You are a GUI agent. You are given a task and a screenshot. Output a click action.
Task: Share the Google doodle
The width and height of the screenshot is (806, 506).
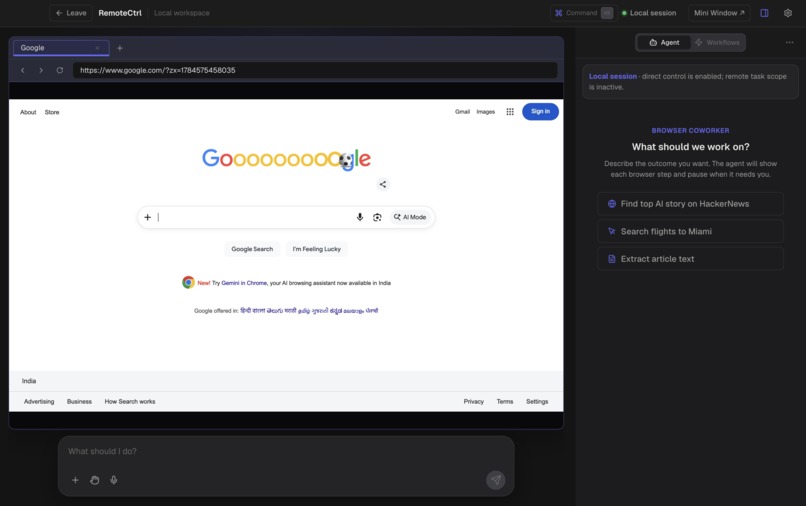pyautogui.click(x=382, y=184)
